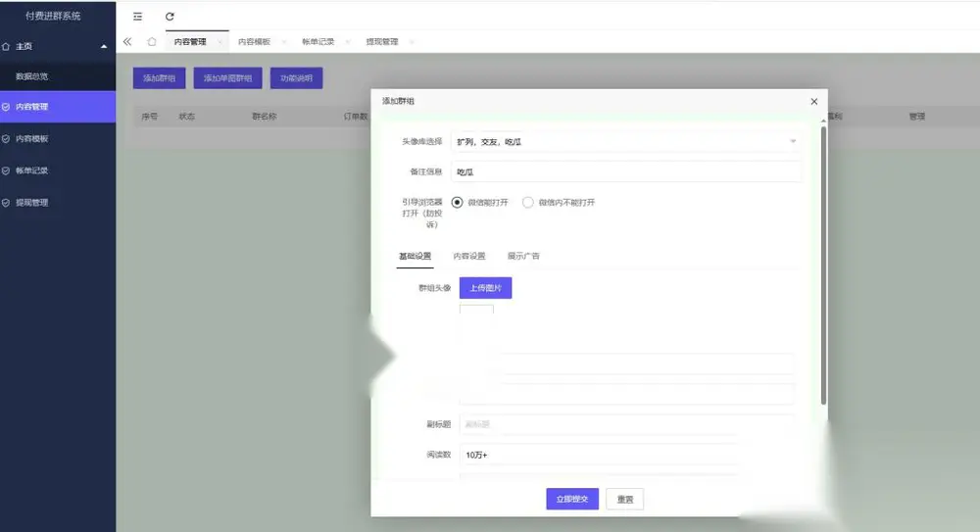Click the 序号 column header

(149, 117)
